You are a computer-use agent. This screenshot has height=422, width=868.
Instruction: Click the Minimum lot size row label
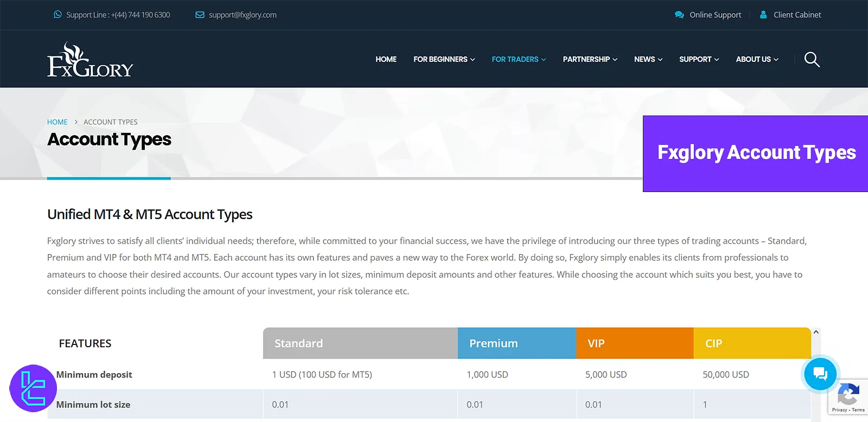tap(93, 405)
